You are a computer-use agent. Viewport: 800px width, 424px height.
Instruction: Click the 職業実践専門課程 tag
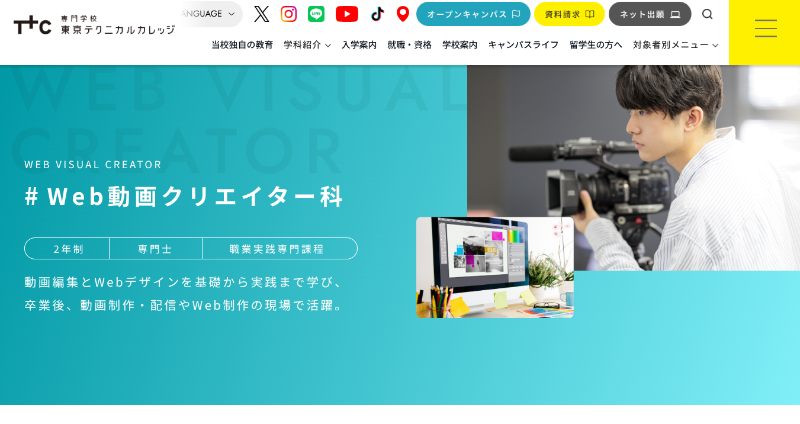click(x=277, y=249)
